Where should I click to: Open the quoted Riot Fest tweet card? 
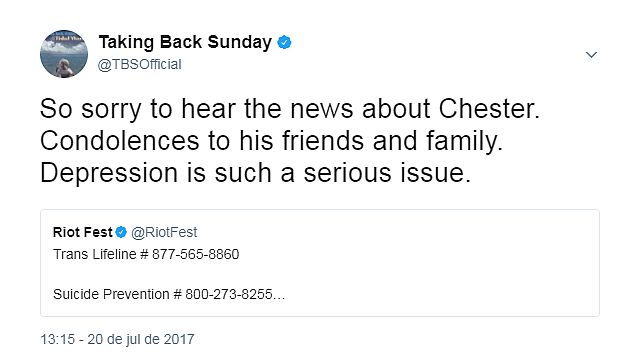click(320, 263)
